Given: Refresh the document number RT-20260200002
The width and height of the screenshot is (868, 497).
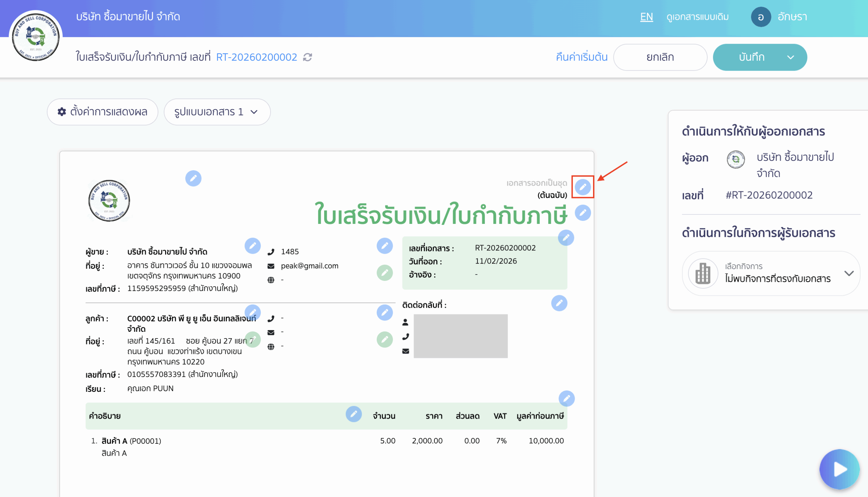Looking at the screenshot, I should [x=308, y=57].
